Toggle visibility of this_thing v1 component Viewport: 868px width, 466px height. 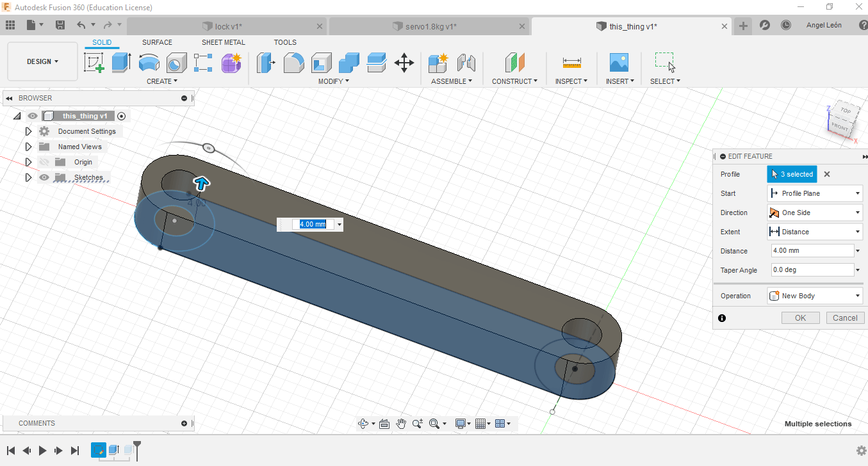[x=33, y=116]
